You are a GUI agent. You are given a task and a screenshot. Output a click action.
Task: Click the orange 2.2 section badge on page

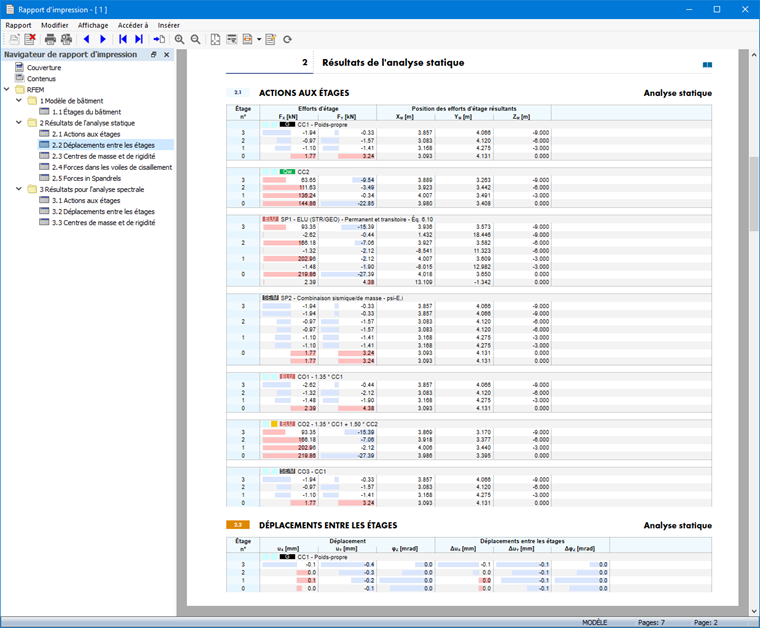click(x=238, y=525)
